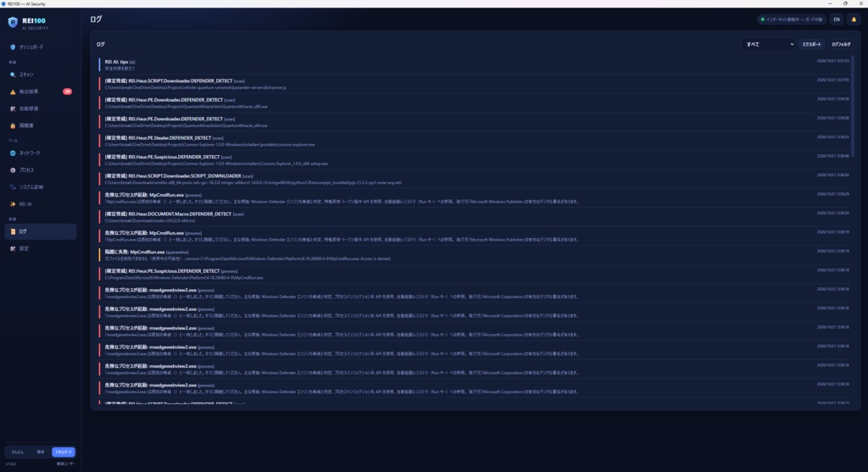Select エキスパート mode at sidebar bottom
868x472 pixels.
pyautogui.click(x=63, y=452)
